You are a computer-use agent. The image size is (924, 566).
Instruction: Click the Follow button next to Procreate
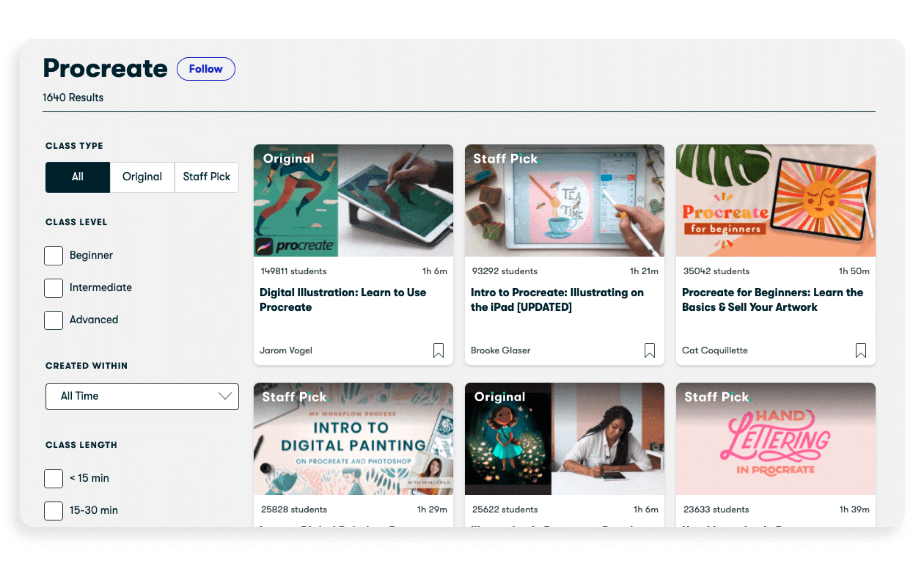[206, 69]
